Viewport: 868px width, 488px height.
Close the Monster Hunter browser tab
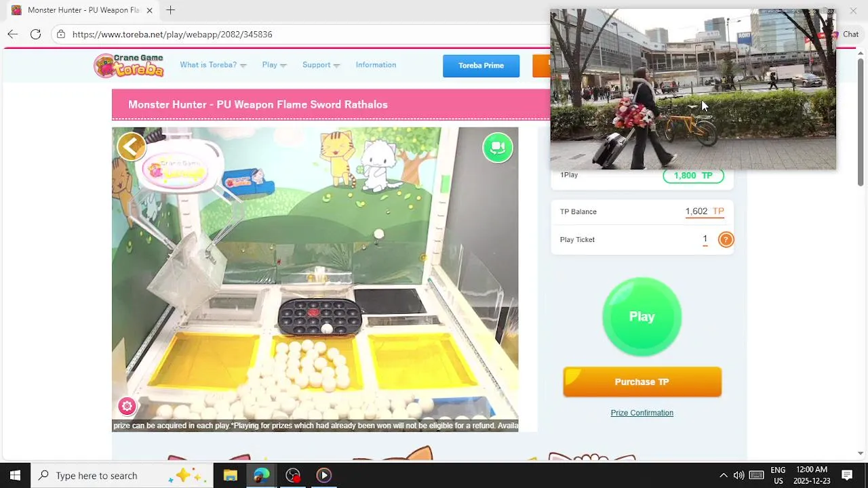click(149, 10)
